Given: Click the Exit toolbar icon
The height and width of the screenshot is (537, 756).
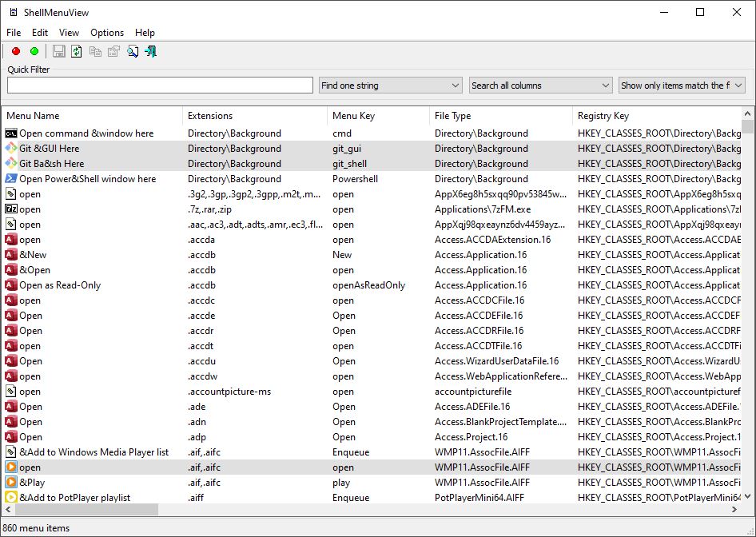Looking at the screenshot, I should 151,51.
